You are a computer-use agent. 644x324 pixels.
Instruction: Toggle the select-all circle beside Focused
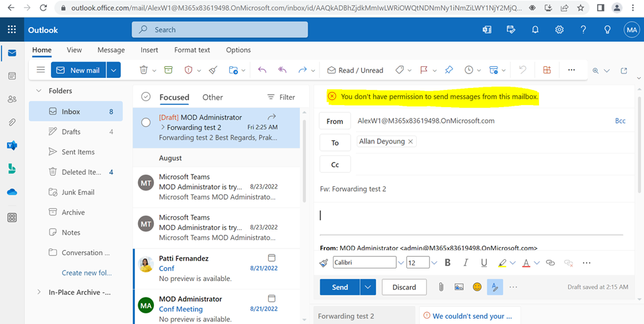coord(146,97)
